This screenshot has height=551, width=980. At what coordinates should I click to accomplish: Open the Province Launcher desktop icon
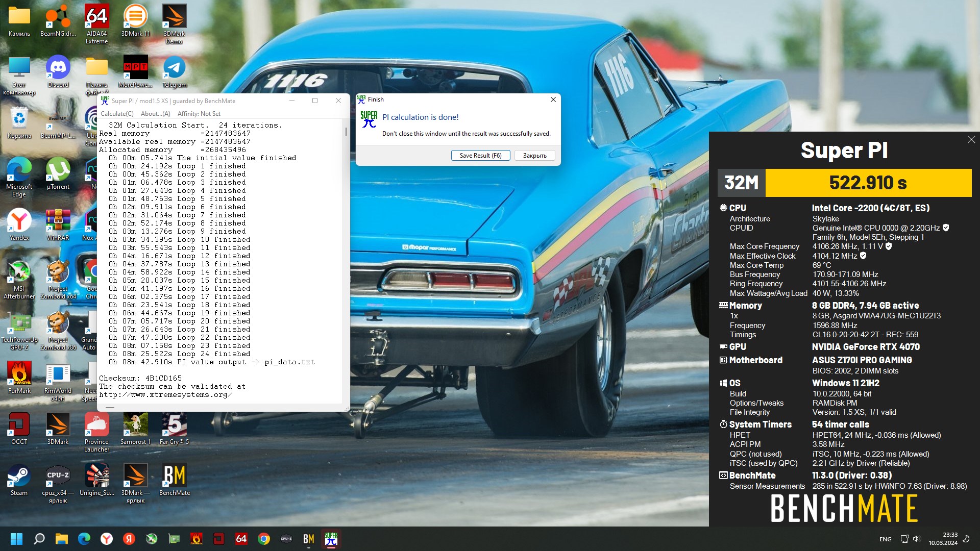tap(96, 432)
